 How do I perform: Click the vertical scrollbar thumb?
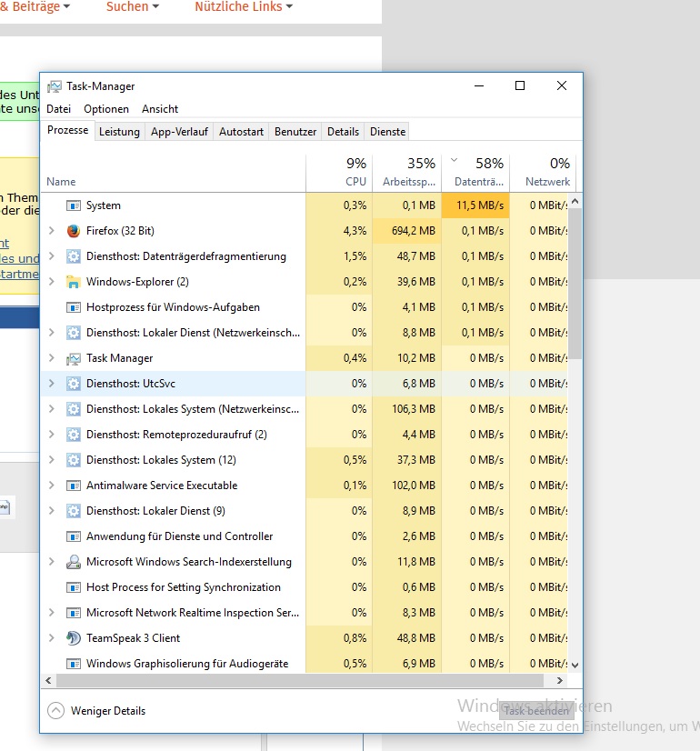575,283
